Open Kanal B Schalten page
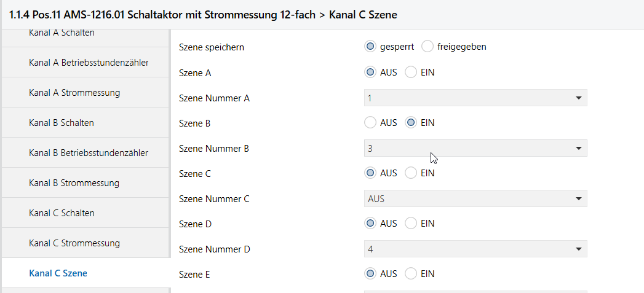644x293 pixels. [61, 123]
